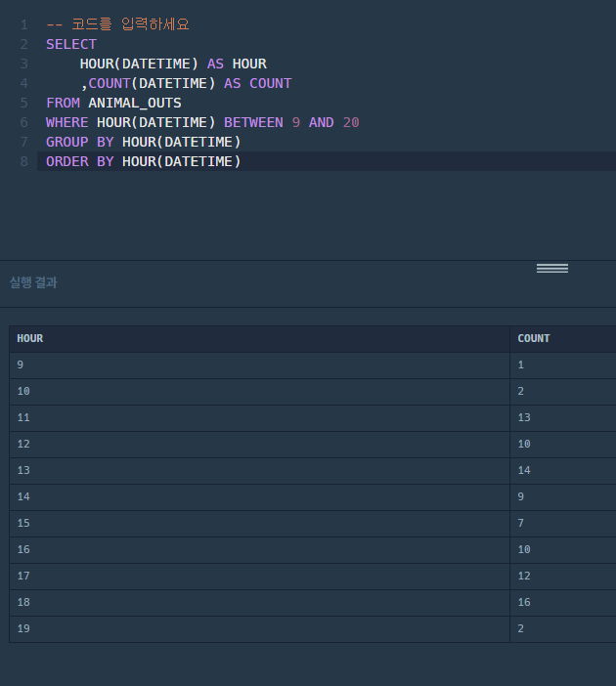Select HOUR cell with value 11
This screenshot has width=616, height=686.
click(x=259, y=418)
